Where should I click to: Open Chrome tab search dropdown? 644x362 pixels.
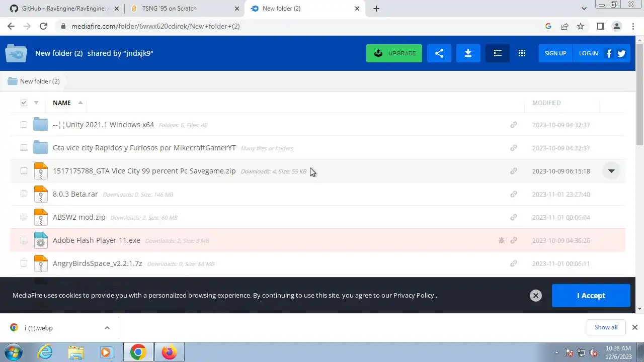point(584,9)
